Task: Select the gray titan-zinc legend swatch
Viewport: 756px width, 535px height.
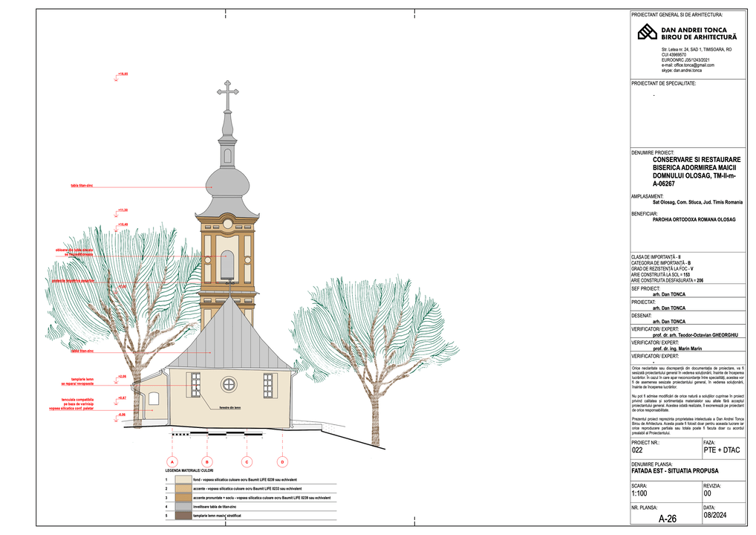Action: point(183,507)
